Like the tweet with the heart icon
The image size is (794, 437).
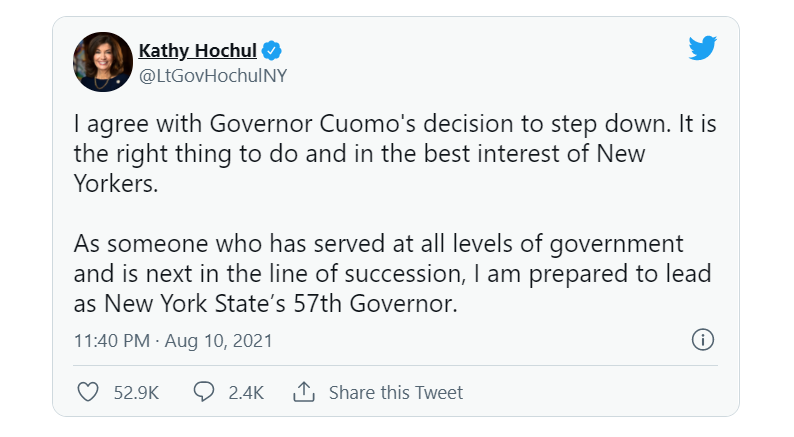click(88, 392)
